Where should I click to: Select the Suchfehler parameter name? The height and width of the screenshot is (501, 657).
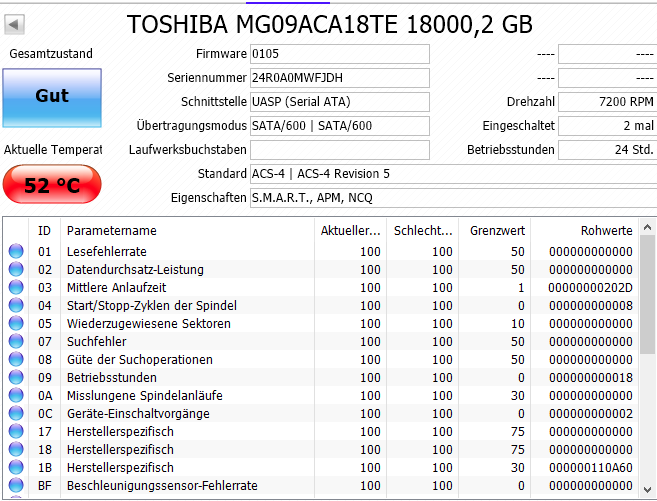(x=96, y=341)
